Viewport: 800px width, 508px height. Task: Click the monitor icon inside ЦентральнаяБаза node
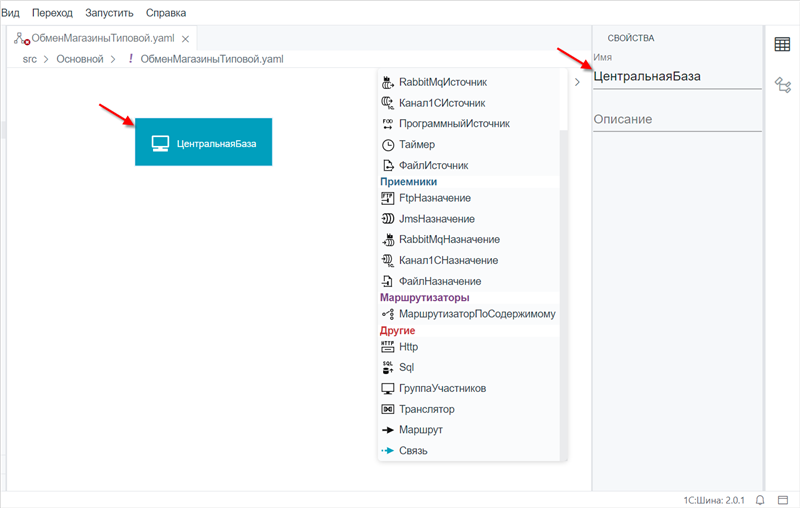[160, 143]
